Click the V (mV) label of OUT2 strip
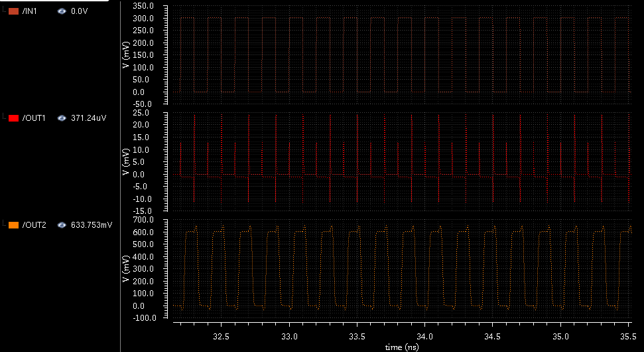Viewport: 644px width, 352px height. pos(127,268)
